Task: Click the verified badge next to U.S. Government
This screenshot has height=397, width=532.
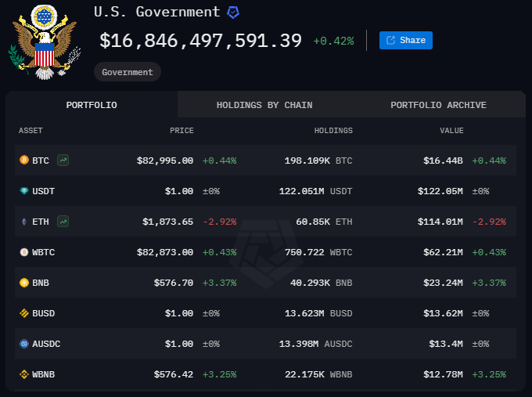Action: point(233,13)
